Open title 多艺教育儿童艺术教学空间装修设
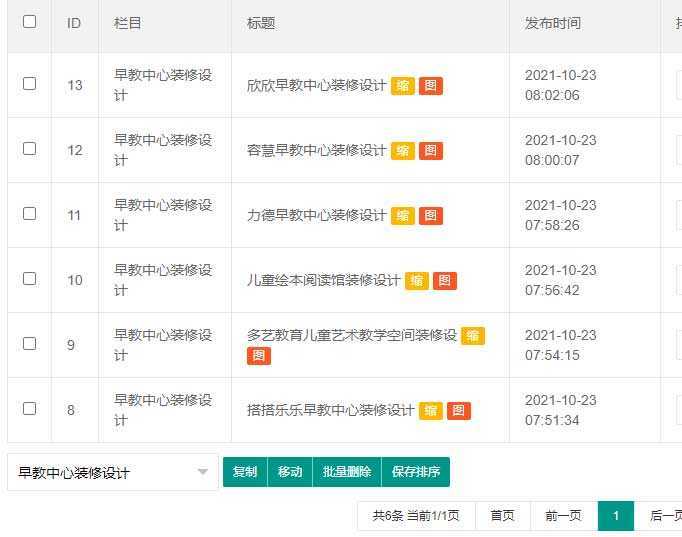682x537 pixels. point(351,336)
